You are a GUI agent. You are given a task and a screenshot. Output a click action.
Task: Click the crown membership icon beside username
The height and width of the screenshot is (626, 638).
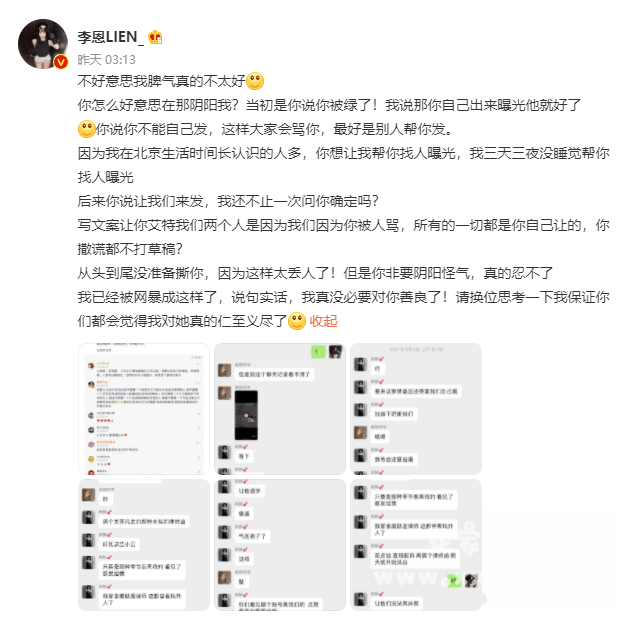click(155, 37)
